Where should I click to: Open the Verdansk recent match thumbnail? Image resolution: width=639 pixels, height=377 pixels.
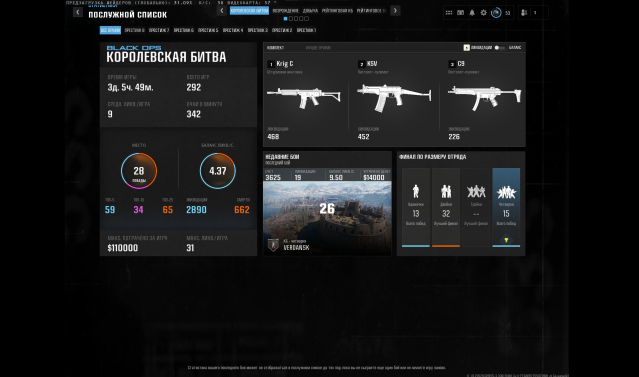click(327, 218)
